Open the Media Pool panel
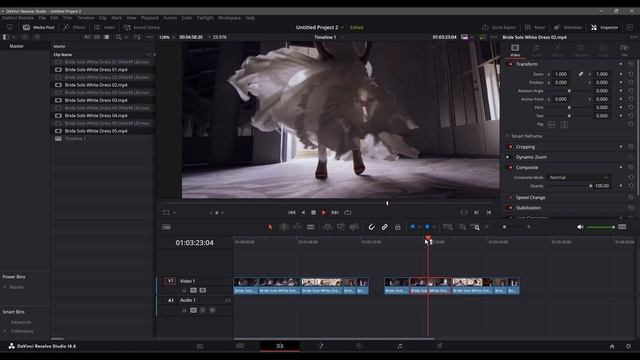This screenshot has width=640, height=360. pos(39,27)
